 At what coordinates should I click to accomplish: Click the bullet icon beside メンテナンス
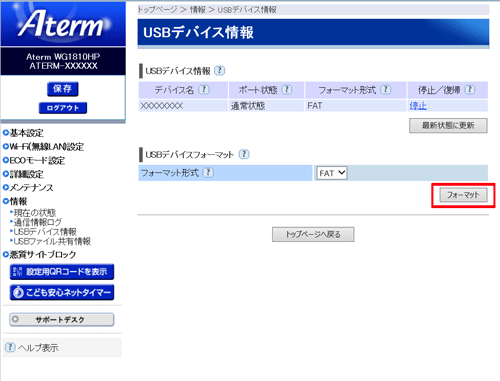[6, 187]
